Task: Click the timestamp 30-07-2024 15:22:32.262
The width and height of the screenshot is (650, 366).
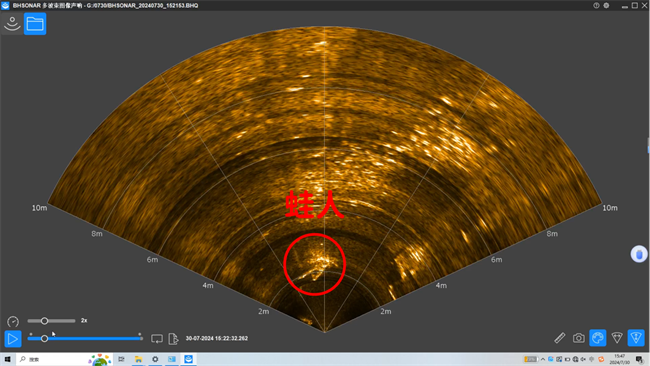Action: (217, 338)
